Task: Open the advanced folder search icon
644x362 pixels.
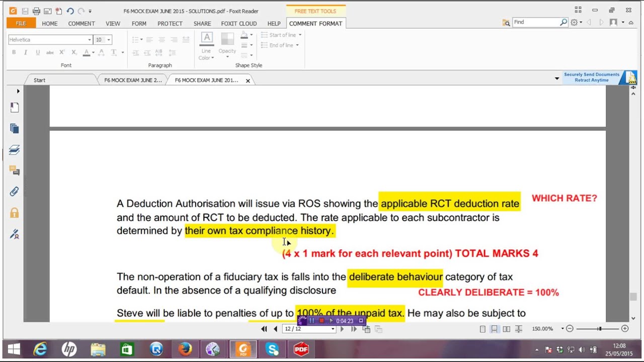Action: [506, 23]
